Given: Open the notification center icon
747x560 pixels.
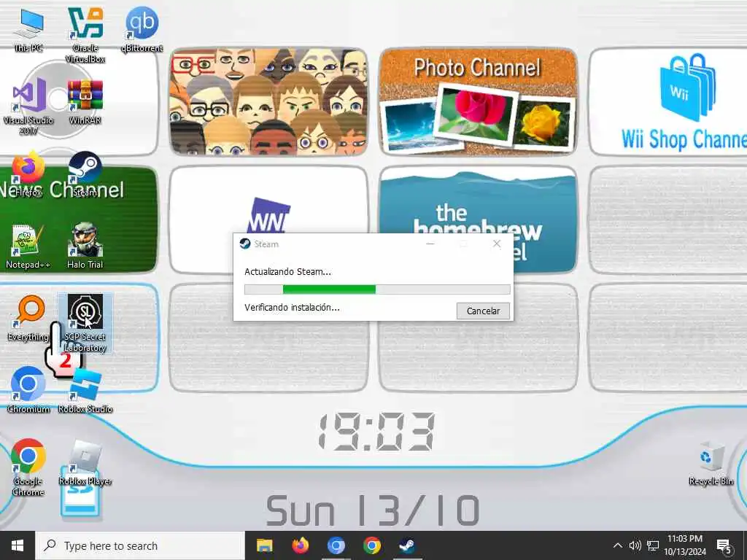Looking at the screenshot, I should point(724,545).
